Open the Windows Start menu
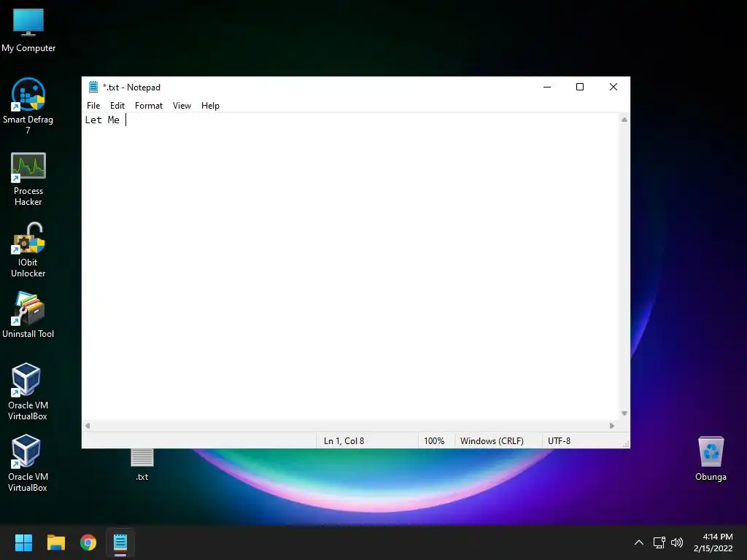Viewport: 747px width, 560px height. point(23,542)
